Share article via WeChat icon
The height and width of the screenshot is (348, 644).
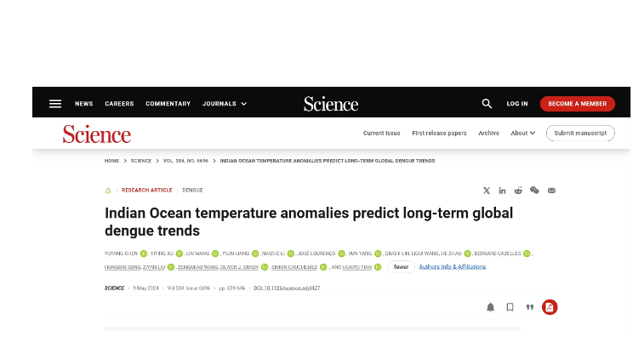(x=534, y=191)
